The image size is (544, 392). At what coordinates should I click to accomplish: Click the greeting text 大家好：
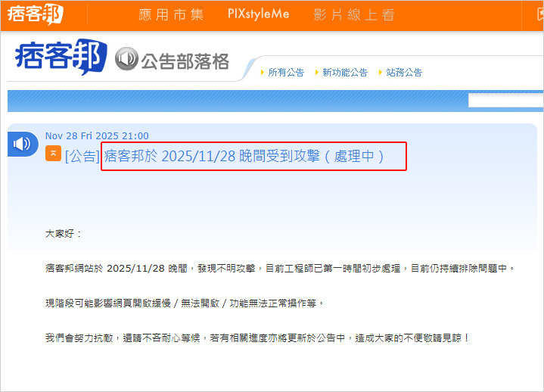(x=64, y=234)
